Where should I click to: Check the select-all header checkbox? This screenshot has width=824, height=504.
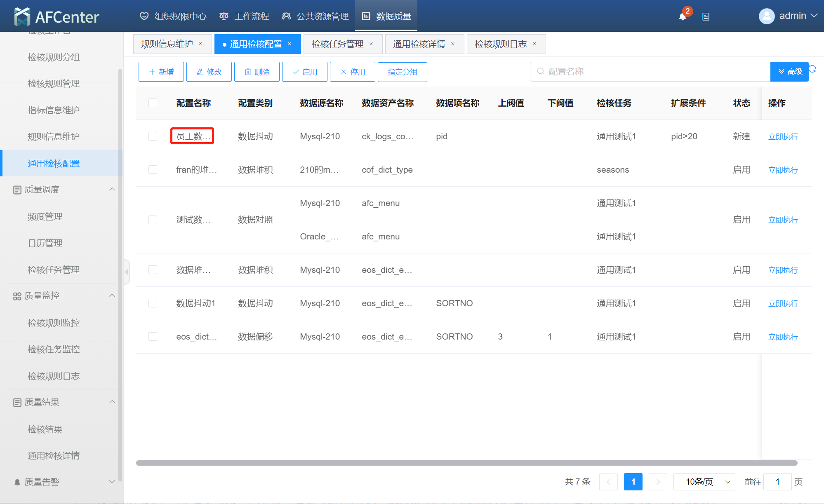tap(153, 103)
